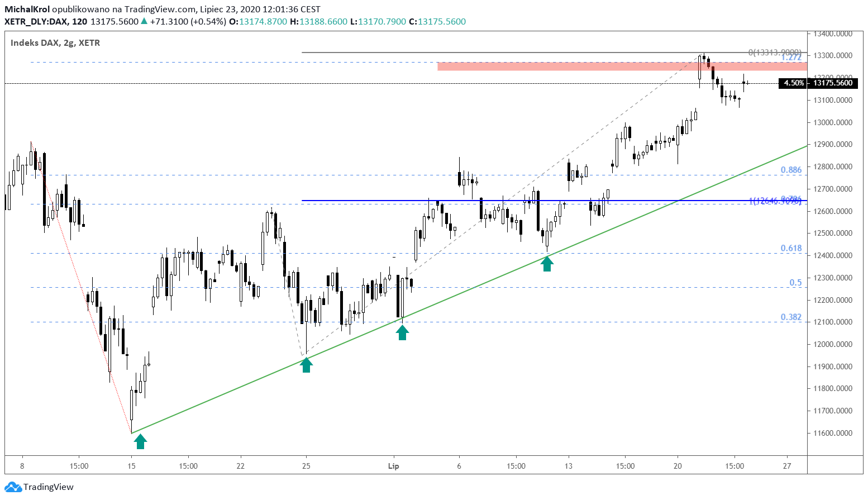The image size is (868, 500).
Task: Click the TradingView cloud logo
Action: 14,487
